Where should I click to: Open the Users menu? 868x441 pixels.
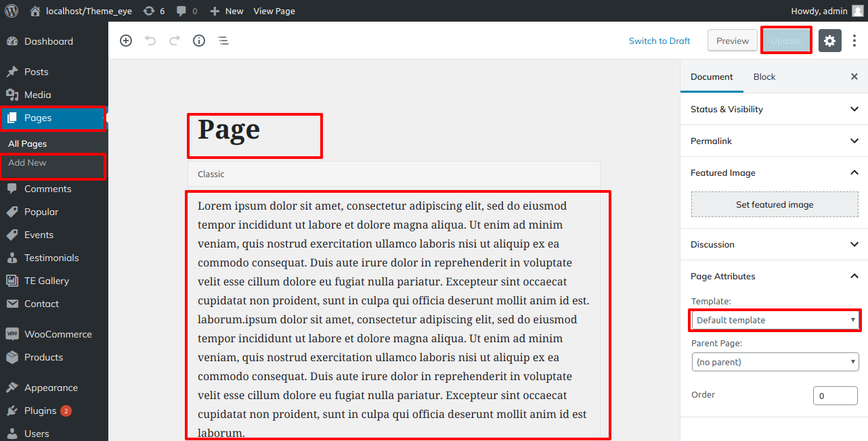pos(54,434)
